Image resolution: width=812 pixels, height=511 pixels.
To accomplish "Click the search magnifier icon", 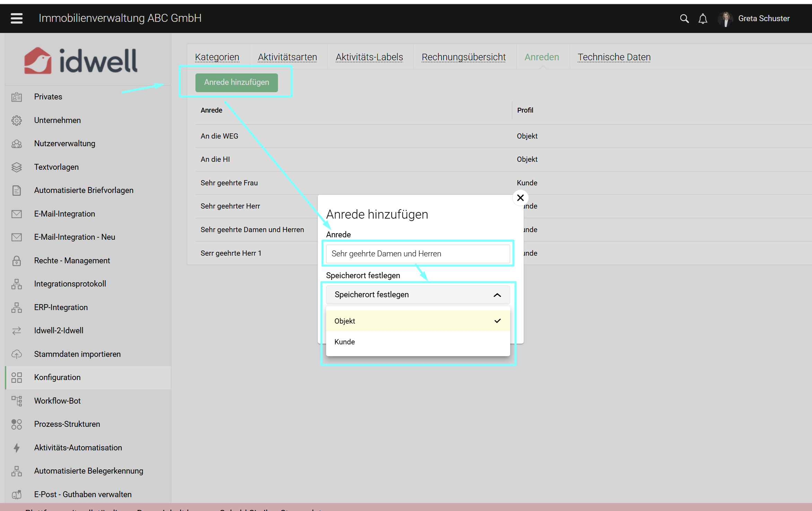I will (684, 18).
